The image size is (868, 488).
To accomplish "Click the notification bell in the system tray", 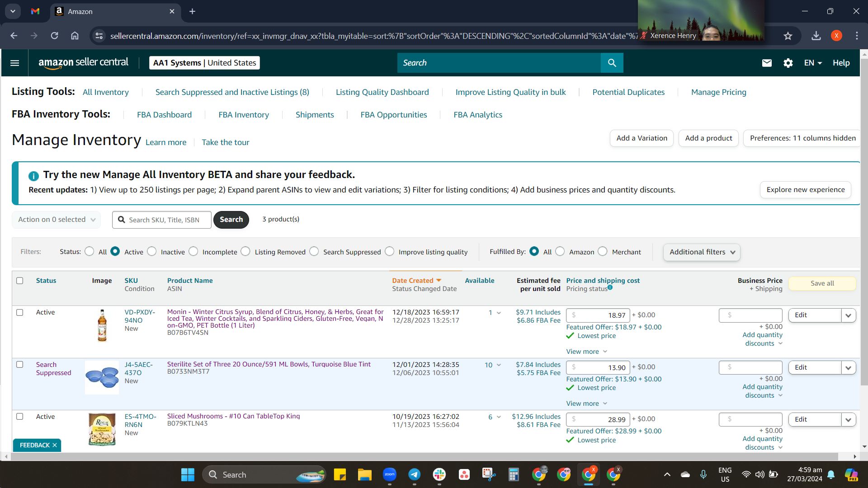I will 831,474.
